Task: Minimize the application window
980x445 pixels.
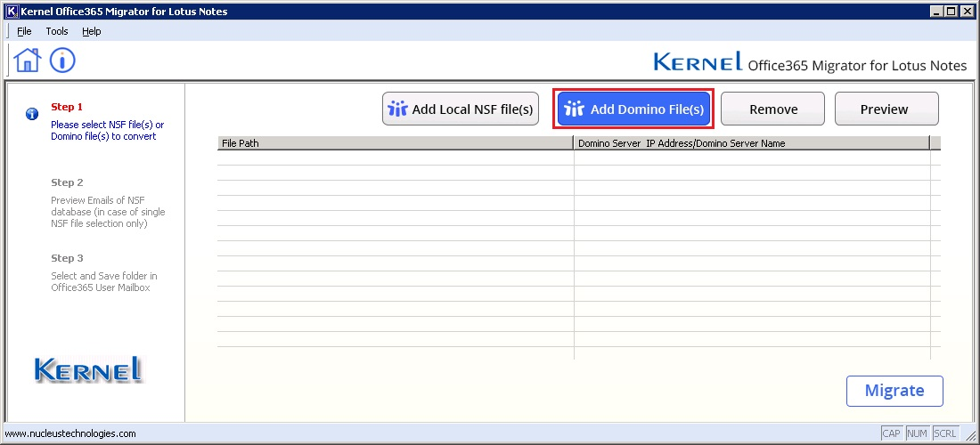Action: (937, 12)
